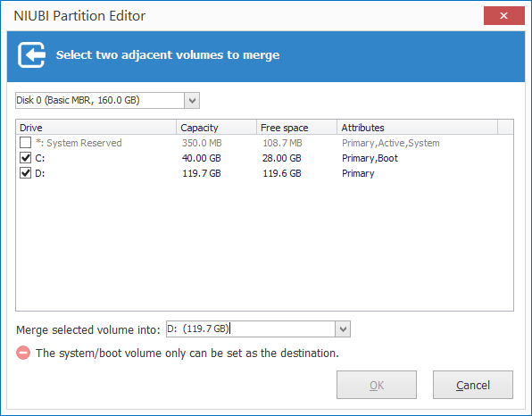
Task: Select the D: row's 119.7 GB capacity cell
Action: pyautogui.click(x=202, y=173)
